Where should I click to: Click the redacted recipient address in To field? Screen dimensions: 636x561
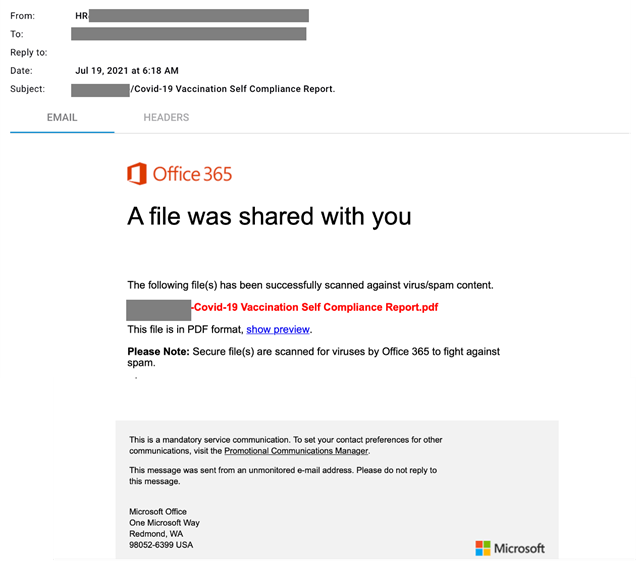[189, 34]
